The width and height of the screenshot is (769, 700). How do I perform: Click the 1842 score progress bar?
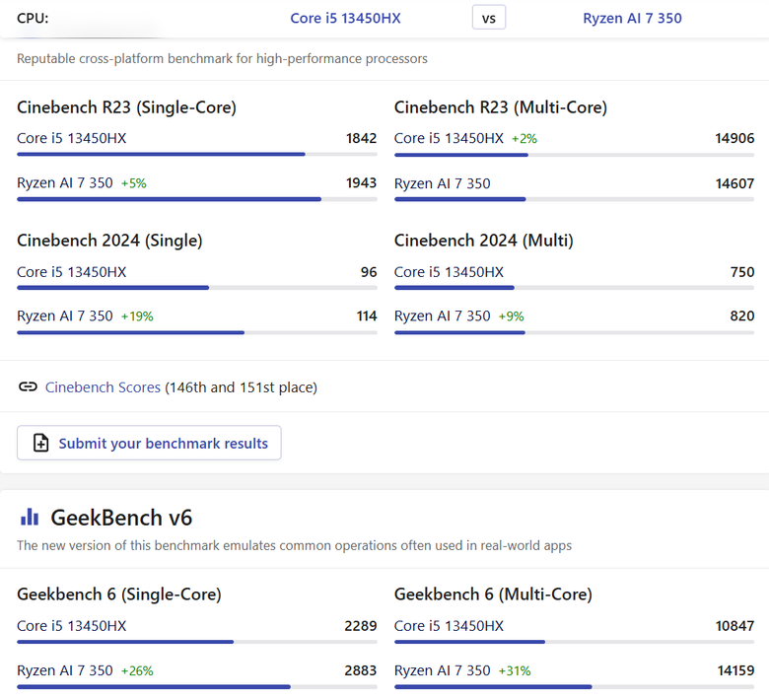[x=197, y=154]
